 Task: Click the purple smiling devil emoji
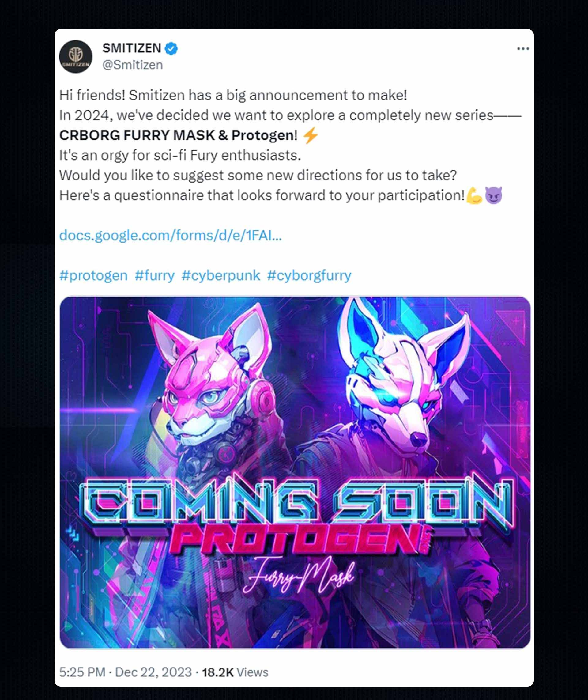pos(493,195)
